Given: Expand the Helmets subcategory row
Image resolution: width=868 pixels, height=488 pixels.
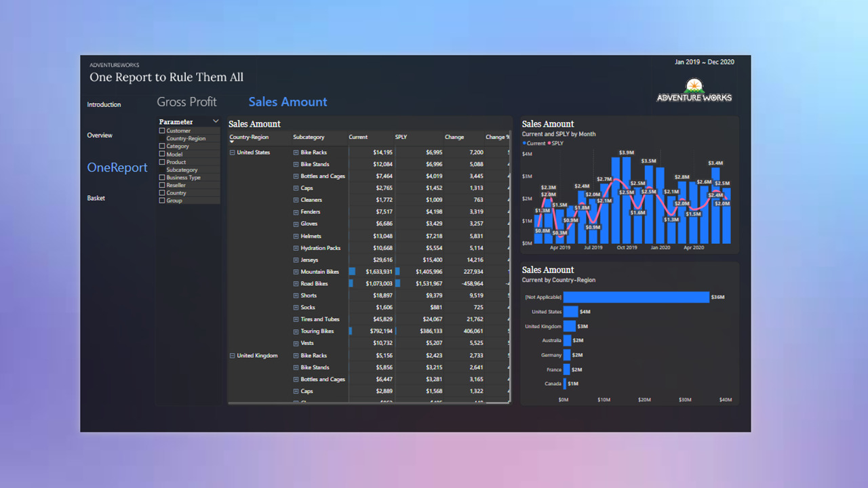Looking at the screenshot, I should click(x=296, y=236).
